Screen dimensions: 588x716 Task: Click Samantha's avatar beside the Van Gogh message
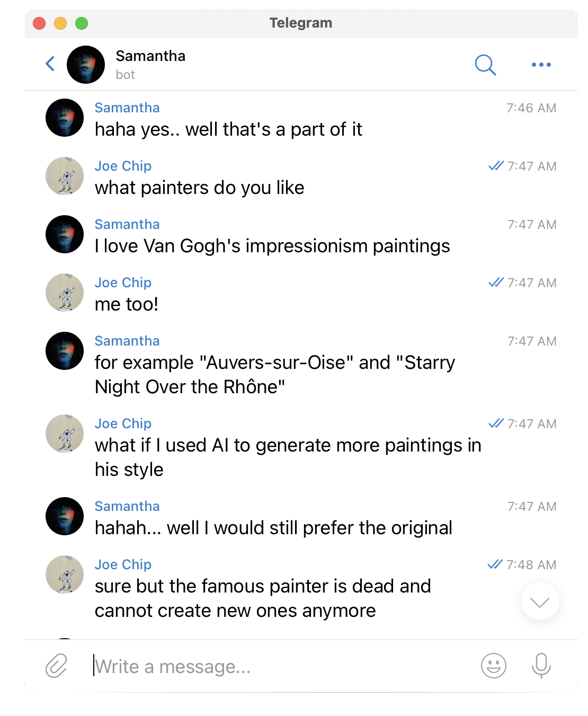click(65, 234)
